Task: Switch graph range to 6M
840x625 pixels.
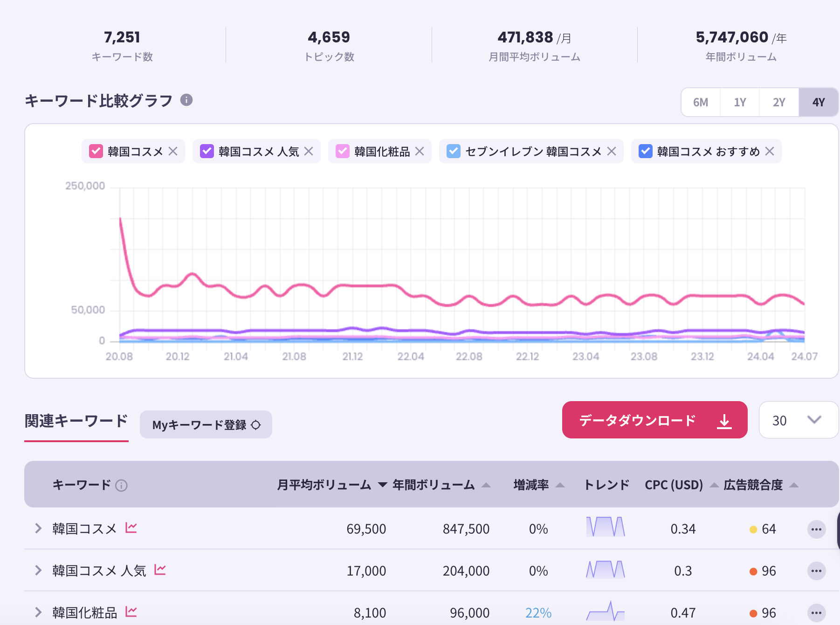Action: pos(700,102)
